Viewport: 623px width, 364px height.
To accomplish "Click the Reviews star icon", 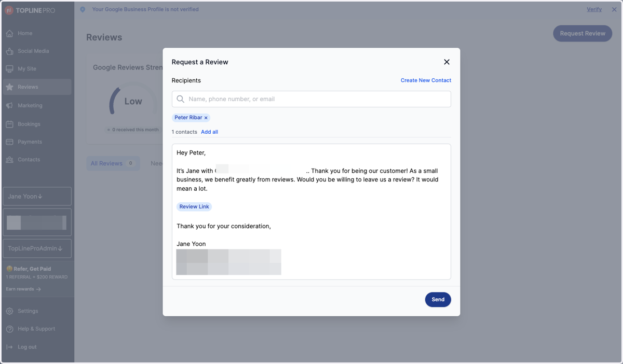I will click(9, 87).
